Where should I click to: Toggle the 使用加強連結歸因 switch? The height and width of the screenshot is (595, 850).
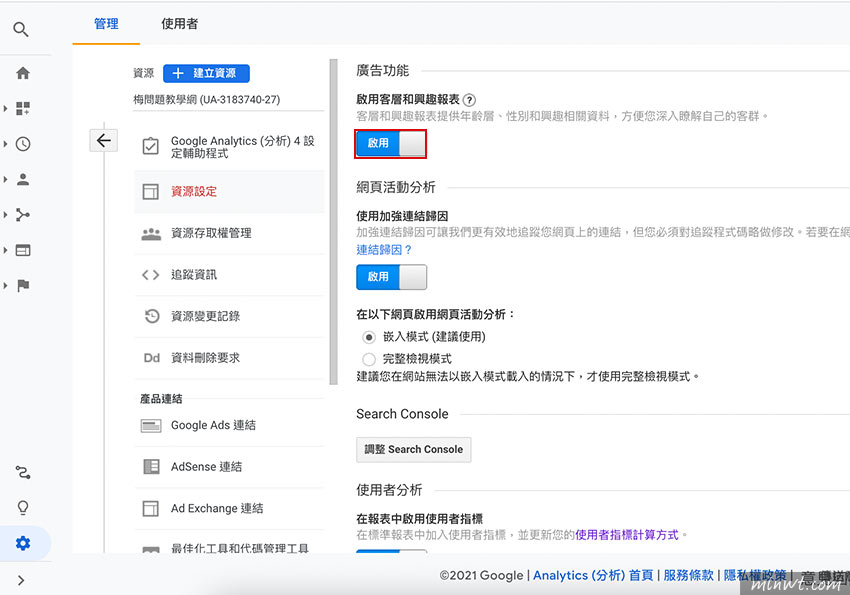coord(391,277)
